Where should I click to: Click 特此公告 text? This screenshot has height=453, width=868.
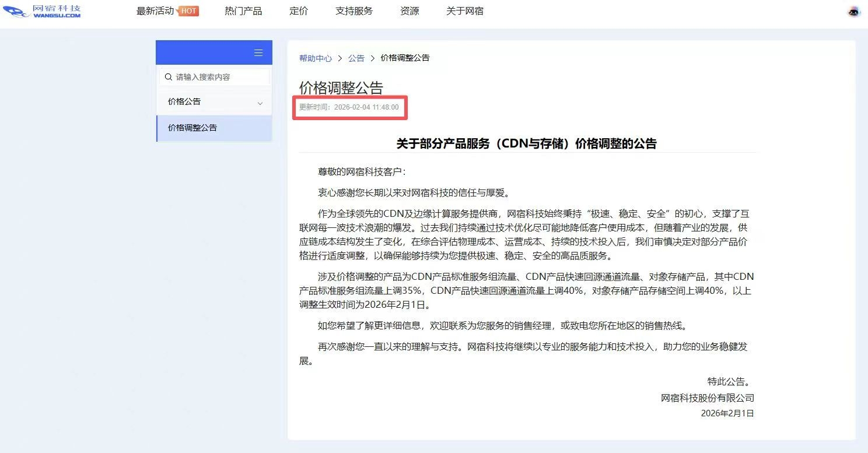point(730,382)
